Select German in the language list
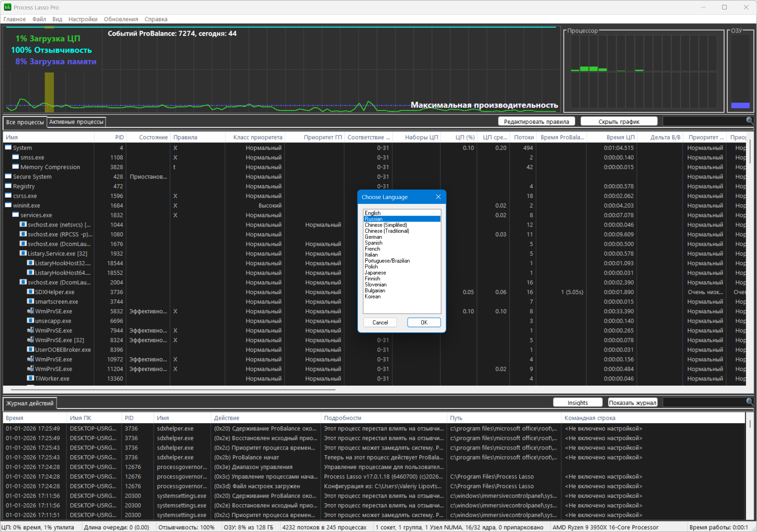 pos(373,237)
